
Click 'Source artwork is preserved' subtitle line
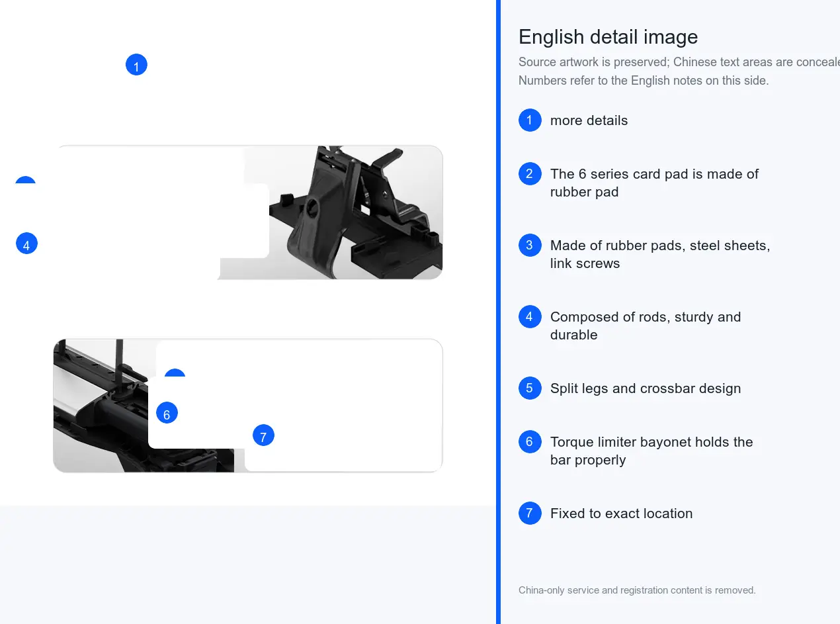[679, 62]
